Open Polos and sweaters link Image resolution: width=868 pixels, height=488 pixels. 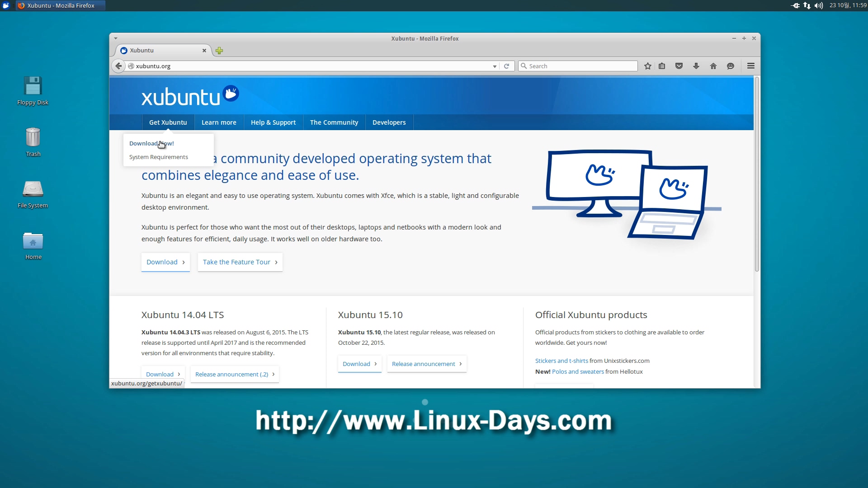[x=578, y=371]
